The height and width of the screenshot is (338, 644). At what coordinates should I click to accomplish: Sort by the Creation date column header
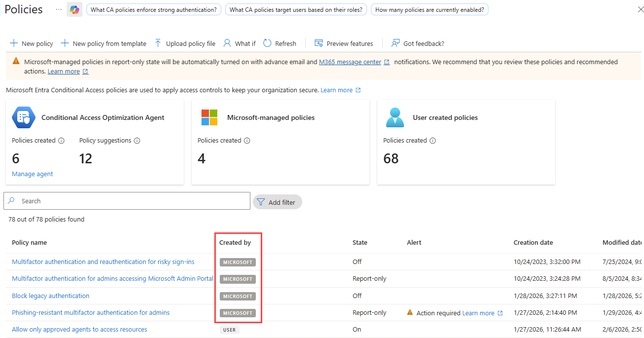click(x=533, y=243)
